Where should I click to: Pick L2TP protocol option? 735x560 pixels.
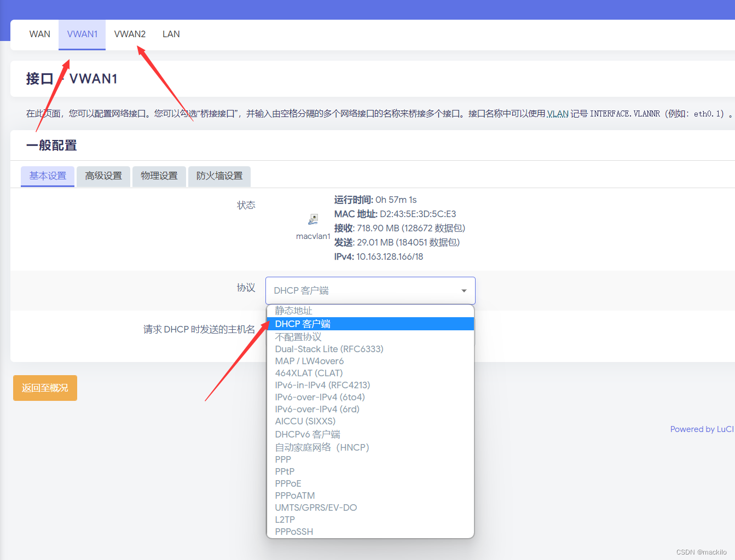tap(370, 520)
